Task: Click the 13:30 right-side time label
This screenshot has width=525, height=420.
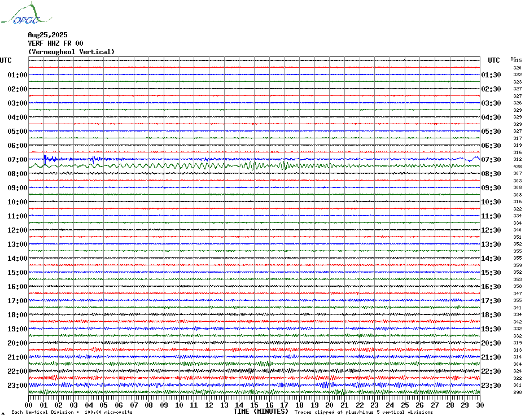Action: pos(491,244)
